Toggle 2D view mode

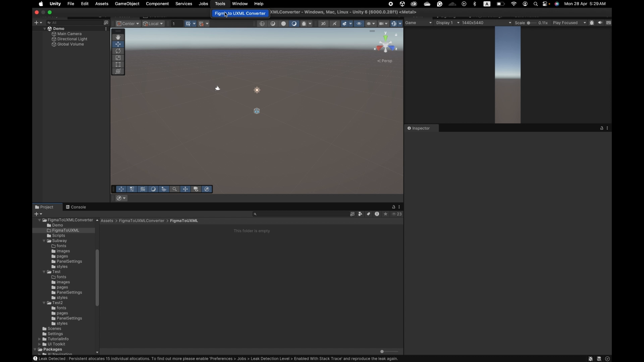pos(323,23)
